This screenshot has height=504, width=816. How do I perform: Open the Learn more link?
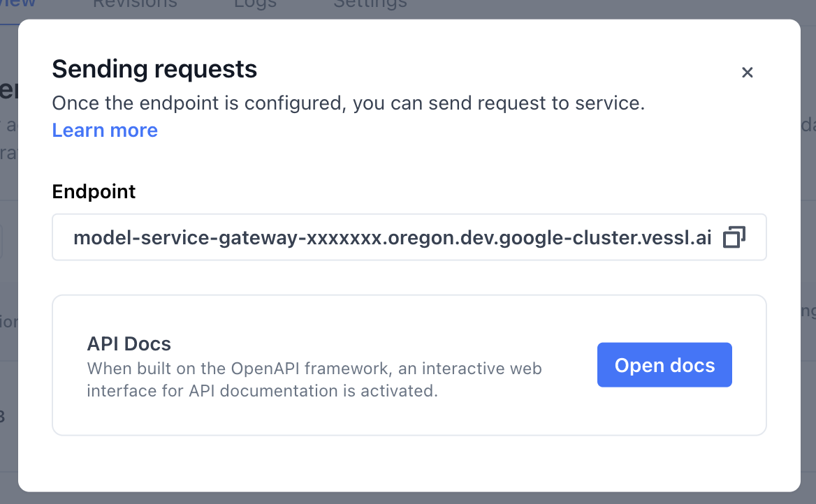click(x=105, y=130)
